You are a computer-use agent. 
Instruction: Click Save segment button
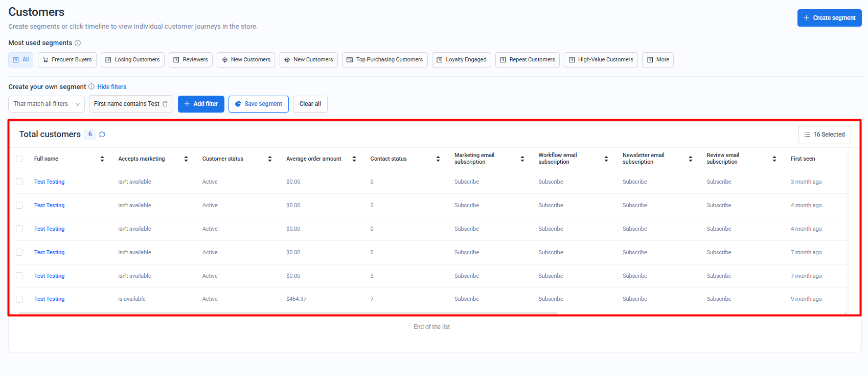pos(258,104)
